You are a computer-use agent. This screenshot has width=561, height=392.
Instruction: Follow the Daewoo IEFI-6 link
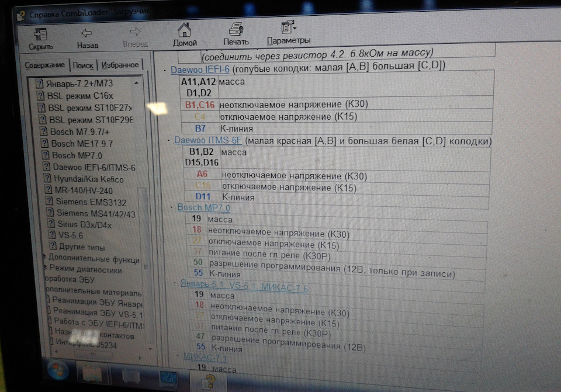[x=200, y=70]
